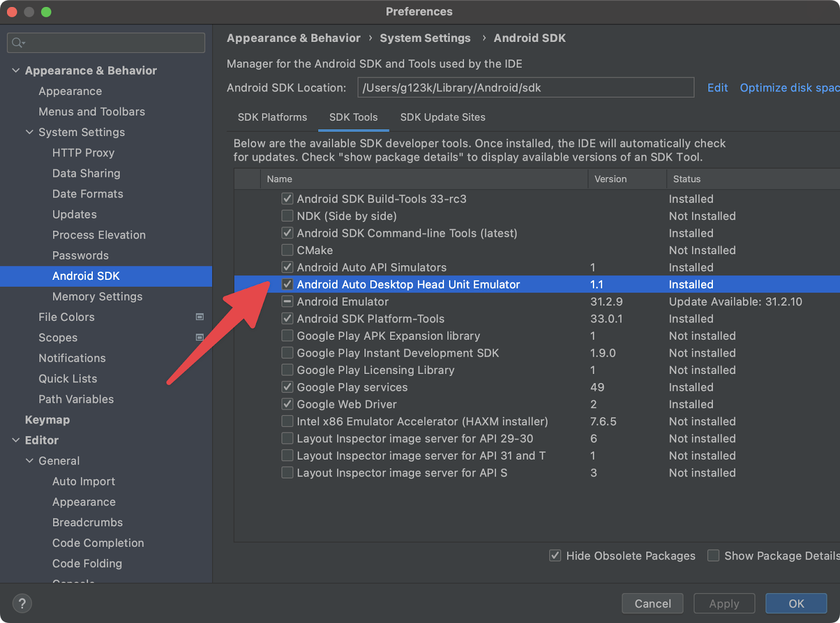Click the Android SDK Location path field
The image size is (840, 623).
click(526, 88)
